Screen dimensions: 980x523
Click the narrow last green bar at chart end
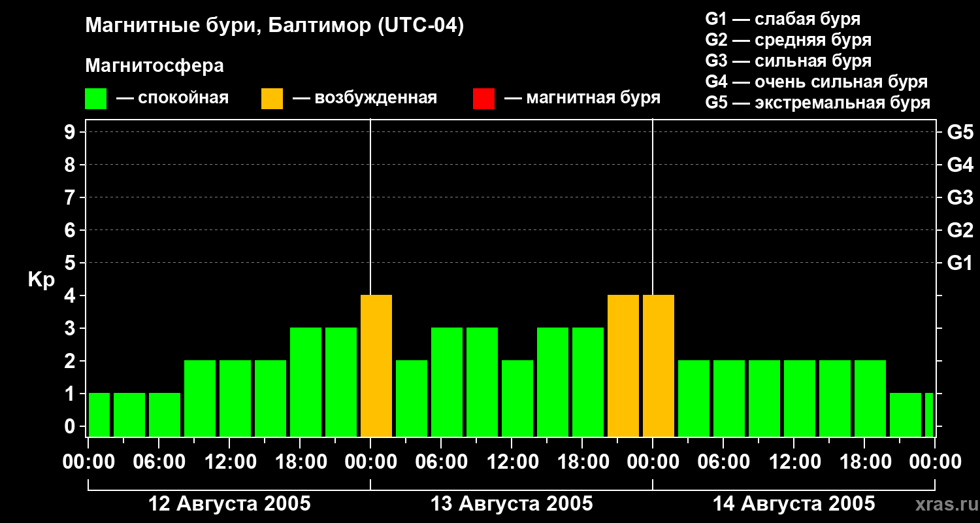click(928, 414)
